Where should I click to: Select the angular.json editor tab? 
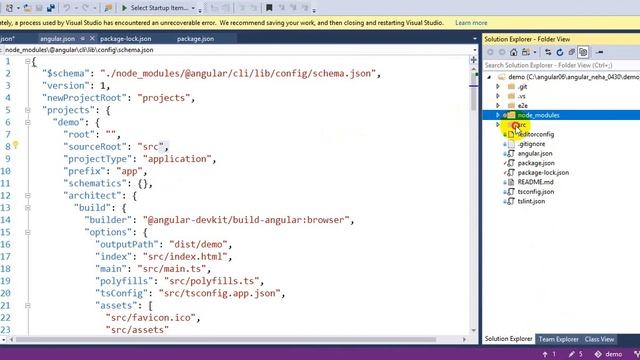pyautogui.click(x=58, y=39)
